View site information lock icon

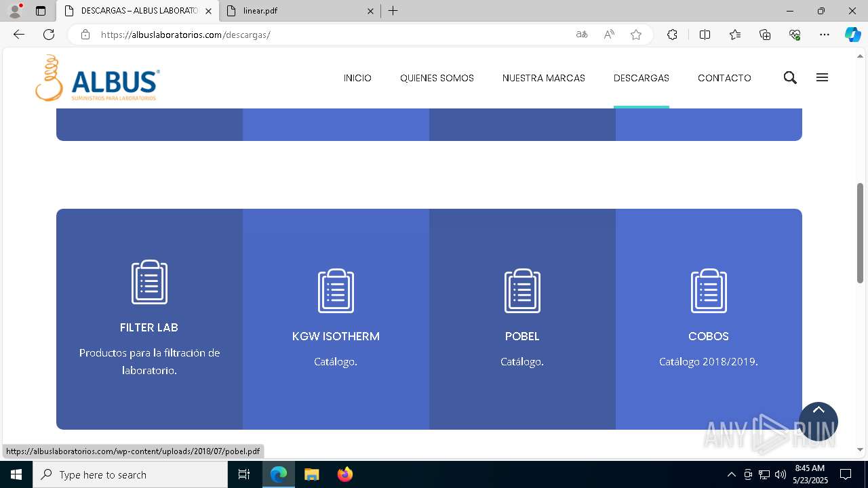[x=85, y=35]
